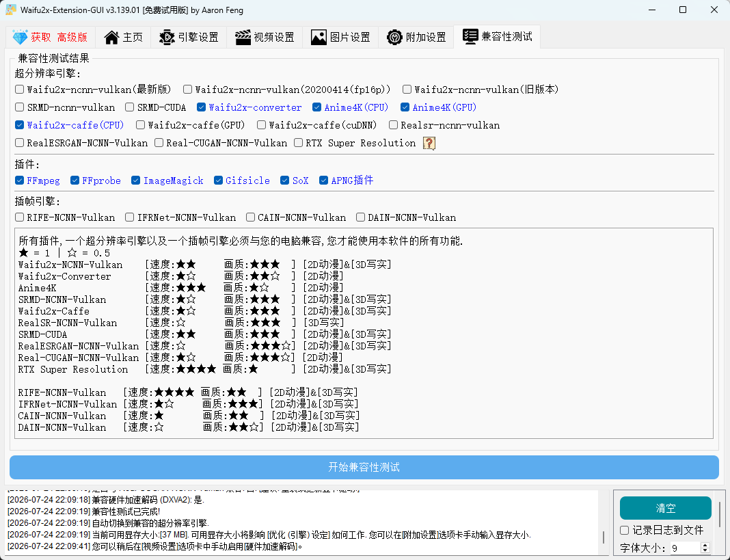
Task: Check the SRMD-CUDA box
Action: [x=129, y=107]
